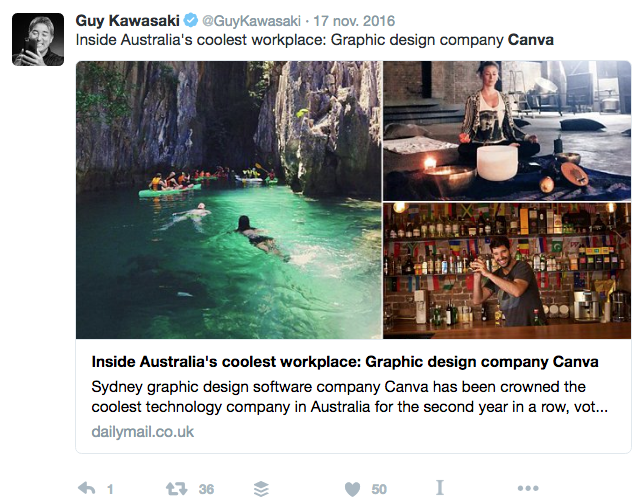
Task: Open the bartender photo
Action: coord(506,270)
